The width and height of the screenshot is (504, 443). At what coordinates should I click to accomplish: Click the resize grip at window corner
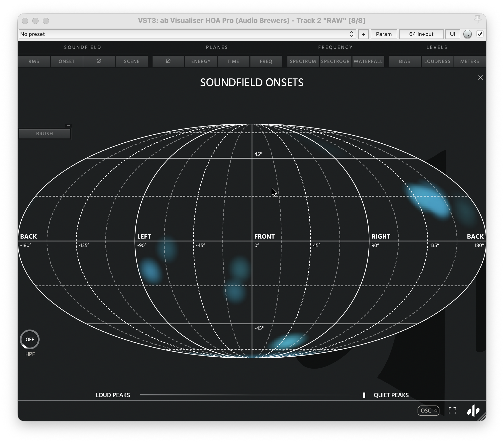point(482,417)
